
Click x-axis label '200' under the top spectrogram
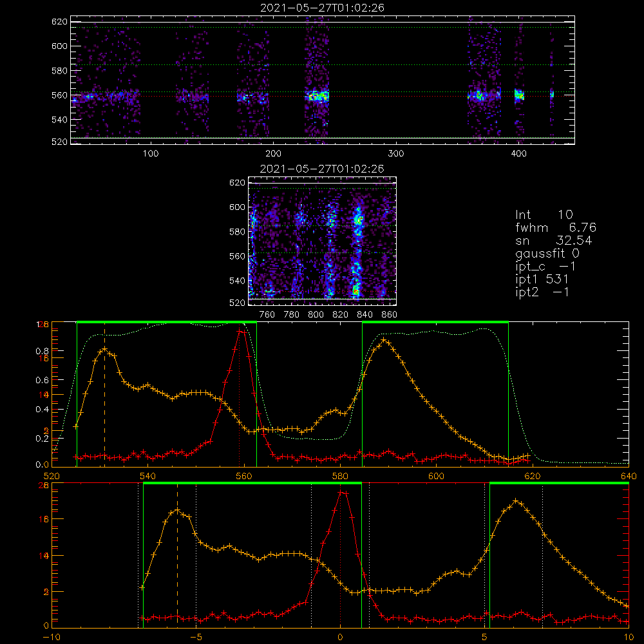(x=273, y=154)
